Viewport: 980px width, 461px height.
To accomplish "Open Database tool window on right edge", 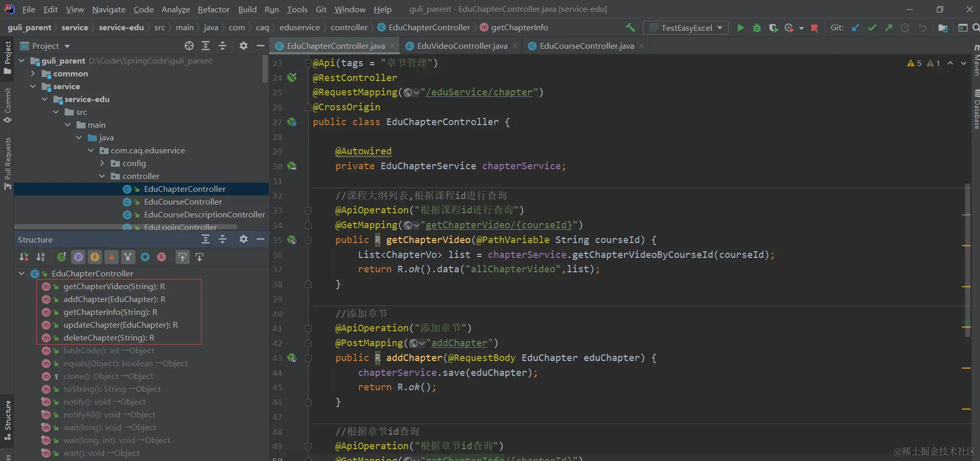I will [976, 109].
